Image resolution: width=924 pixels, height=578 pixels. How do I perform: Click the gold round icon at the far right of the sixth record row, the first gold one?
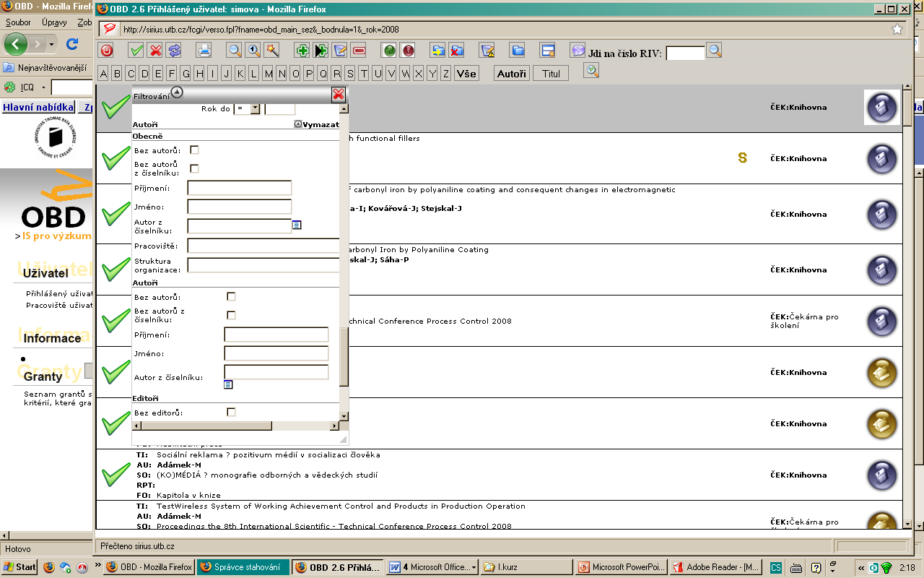881,373
